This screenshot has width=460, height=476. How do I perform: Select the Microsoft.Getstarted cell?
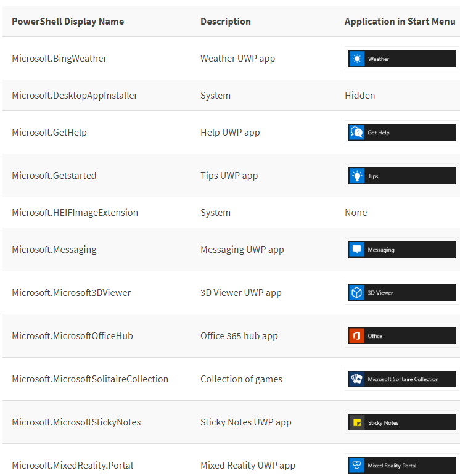coord(54,176)
